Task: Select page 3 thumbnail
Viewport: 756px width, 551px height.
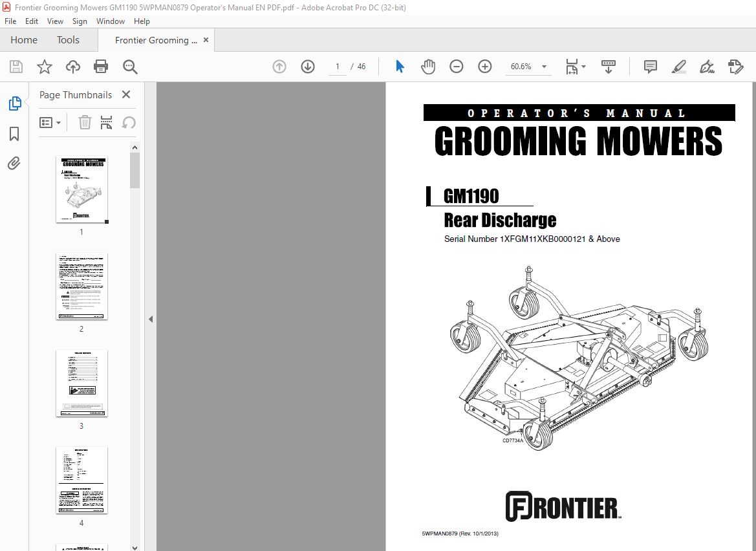Action: [82, 384]
